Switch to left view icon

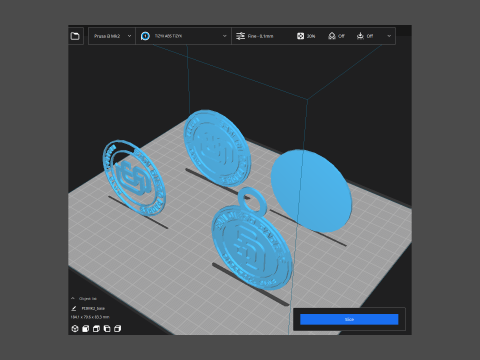[x=107, y=329]
